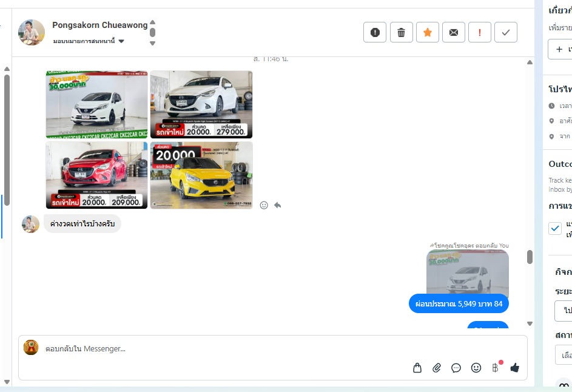Click chat scrollbar up arrow

(x=530, y=63)
